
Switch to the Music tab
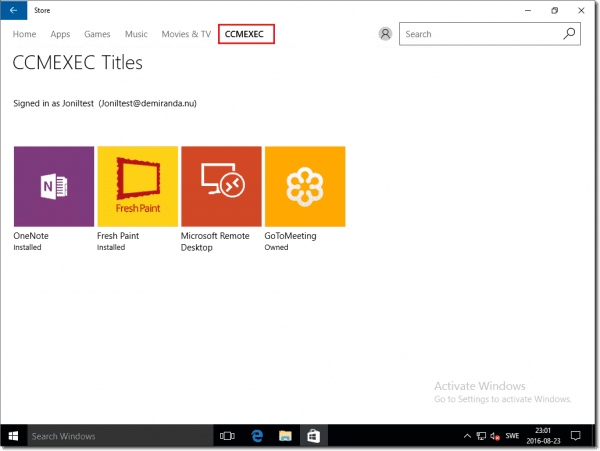click(x=136, y=34)
